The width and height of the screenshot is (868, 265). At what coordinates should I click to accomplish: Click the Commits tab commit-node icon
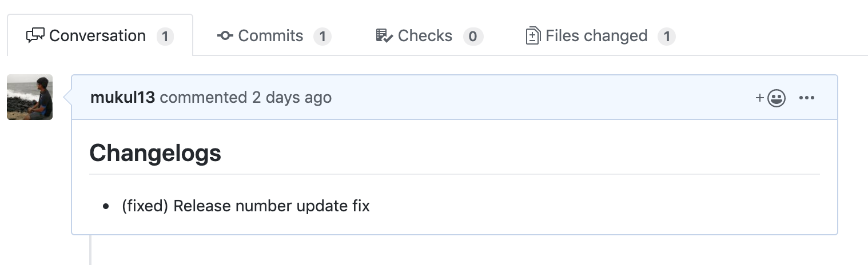pos(225,36)
